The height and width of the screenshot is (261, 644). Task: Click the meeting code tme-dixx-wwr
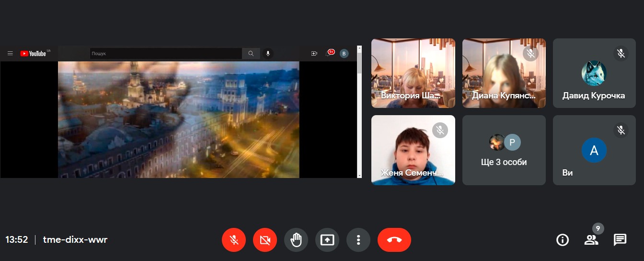point(75,239)
